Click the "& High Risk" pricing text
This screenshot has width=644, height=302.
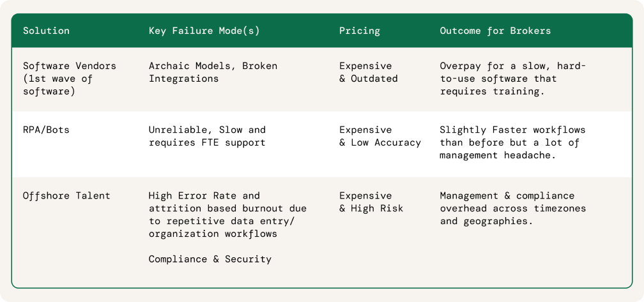371,208
